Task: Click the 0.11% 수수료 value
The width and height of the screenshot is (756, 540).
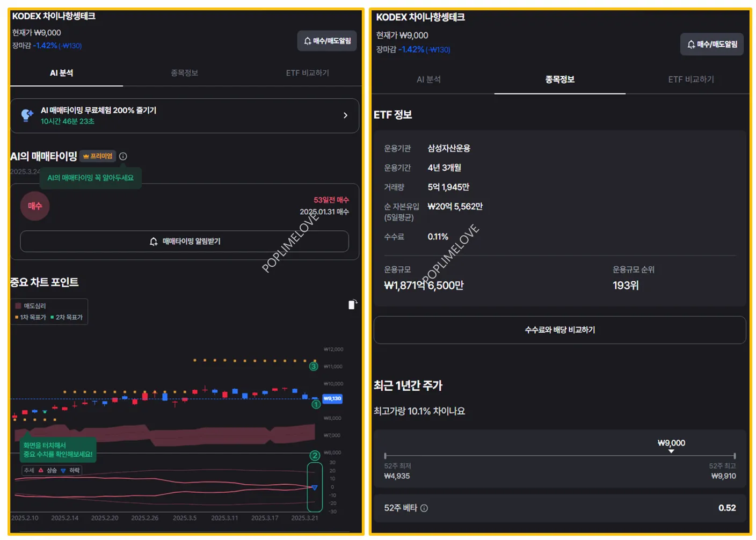Action: 438,237
